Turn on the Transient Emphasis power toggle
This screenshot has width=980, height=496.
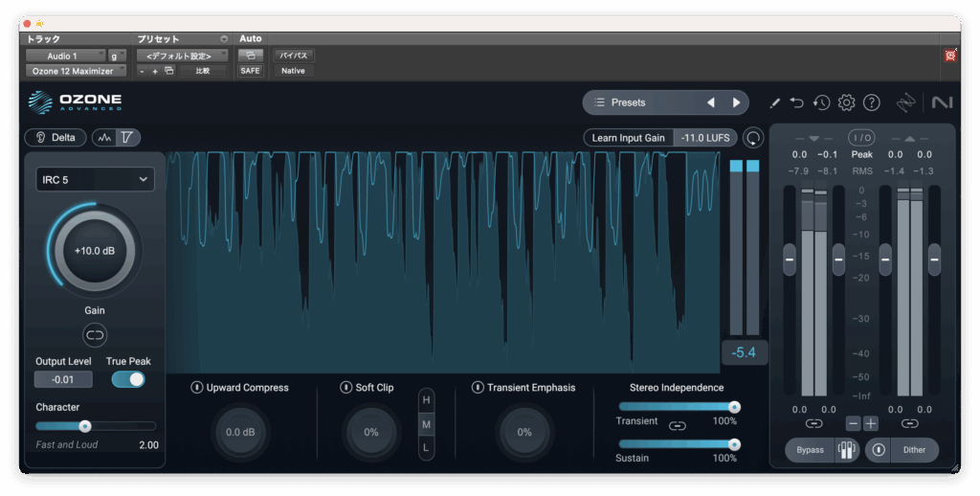tap(478, 388)
